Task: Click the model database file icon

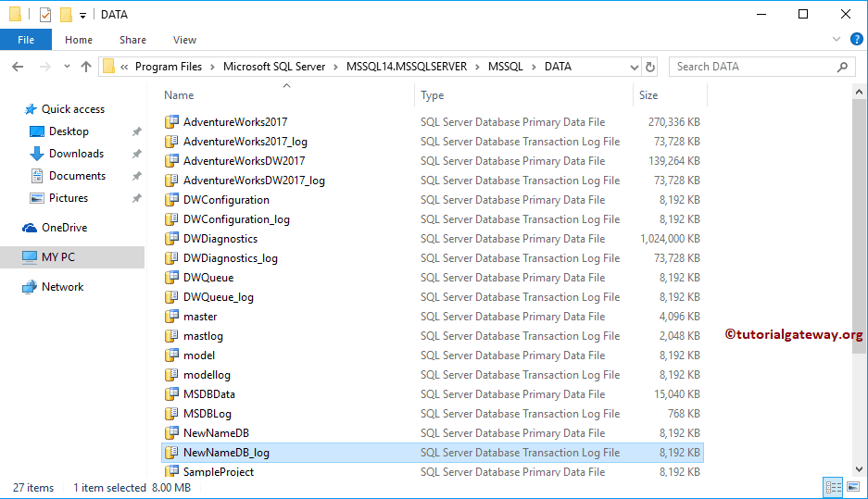Action: (171, 355)
